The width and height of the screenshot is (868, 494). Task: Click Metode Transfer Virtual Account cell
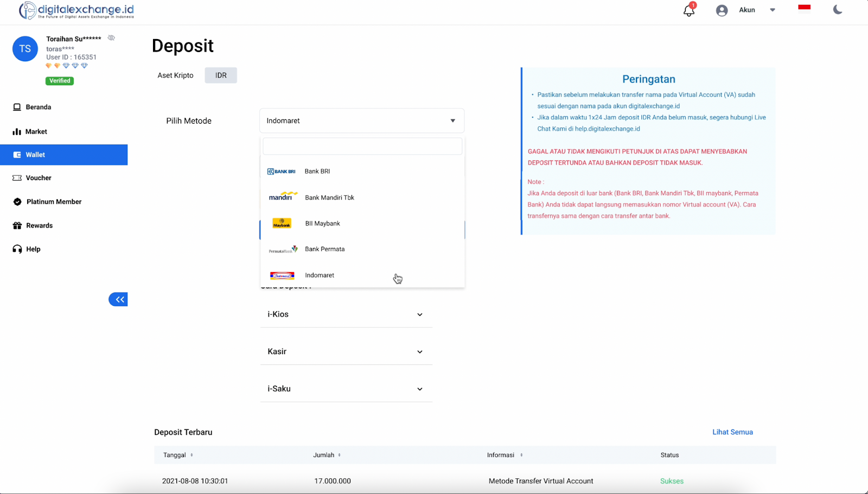coord(541,481)
